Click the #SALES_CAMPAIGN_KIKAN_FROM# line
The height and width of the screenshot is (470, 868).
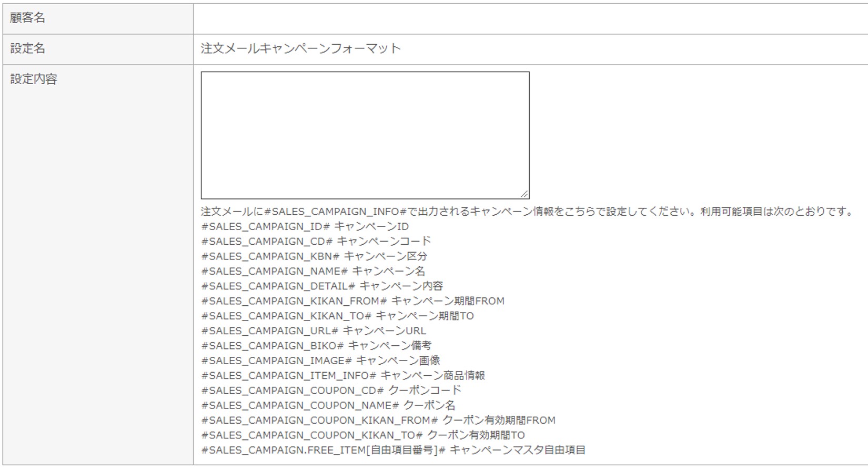352,301
